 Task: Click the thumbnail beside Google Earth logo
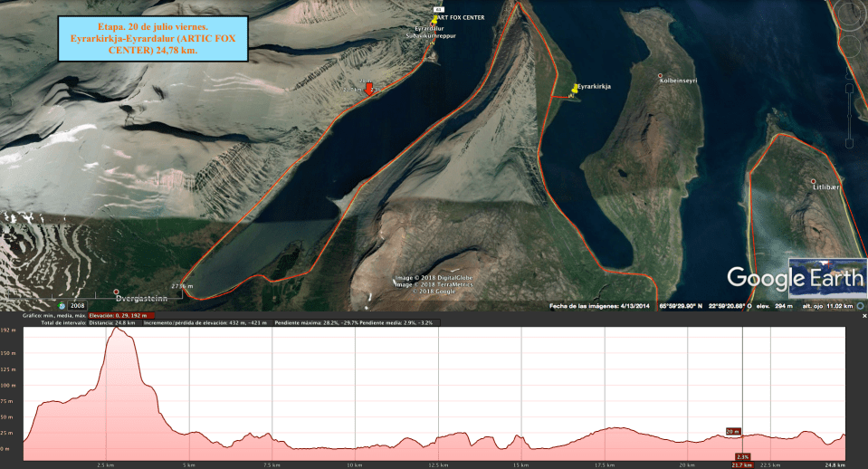tap(826, 274)
